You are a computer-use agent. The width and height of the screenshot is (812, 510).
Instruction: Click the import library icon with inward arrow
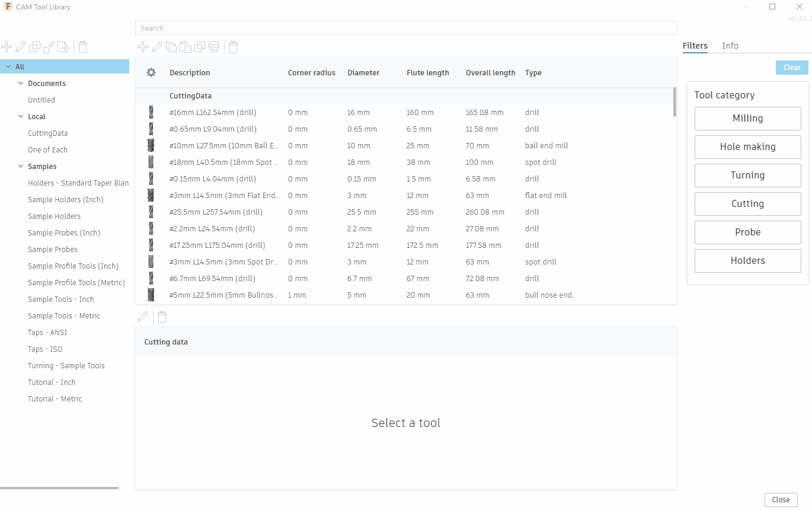(x=49, y=47)
